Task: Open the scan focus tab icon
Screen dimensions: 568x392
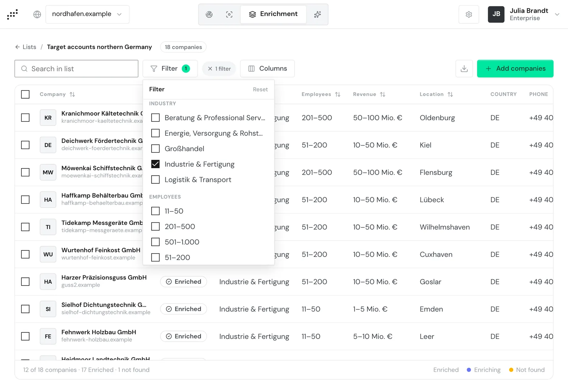Action: 229,14
